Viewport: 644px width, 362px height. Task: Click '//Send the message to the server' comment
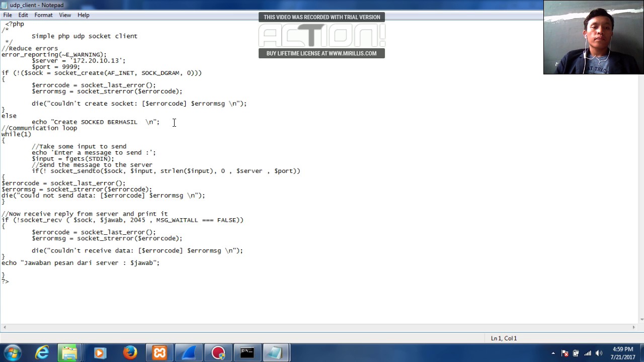pos(92,165)
